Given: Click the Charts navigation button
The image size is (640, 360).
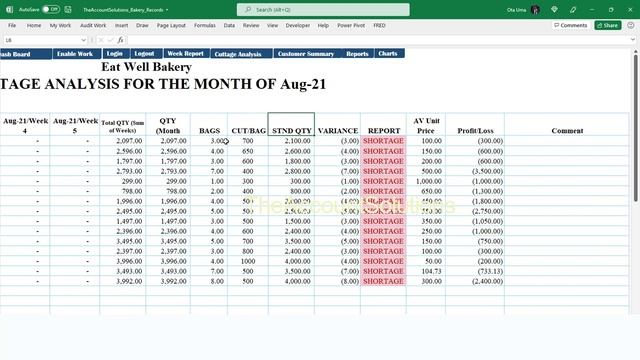Looking at the screenshot, I should pos(389,53).
